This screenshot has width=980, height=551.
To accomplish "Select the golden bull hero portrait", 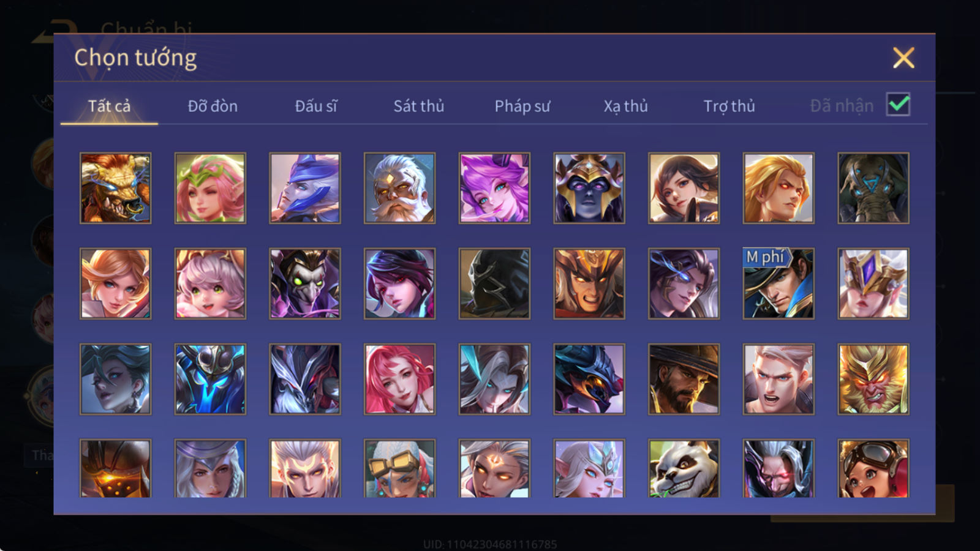I will [115, 188].
